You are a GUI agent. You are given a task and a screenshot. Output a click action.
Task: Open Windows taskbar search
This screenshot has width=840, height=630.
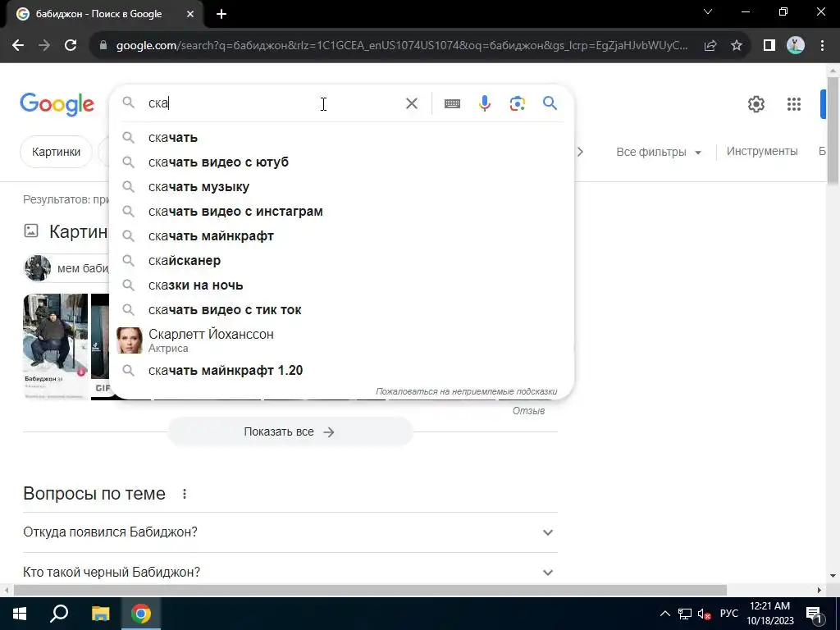pyautogui.click(x=59, y=614)
